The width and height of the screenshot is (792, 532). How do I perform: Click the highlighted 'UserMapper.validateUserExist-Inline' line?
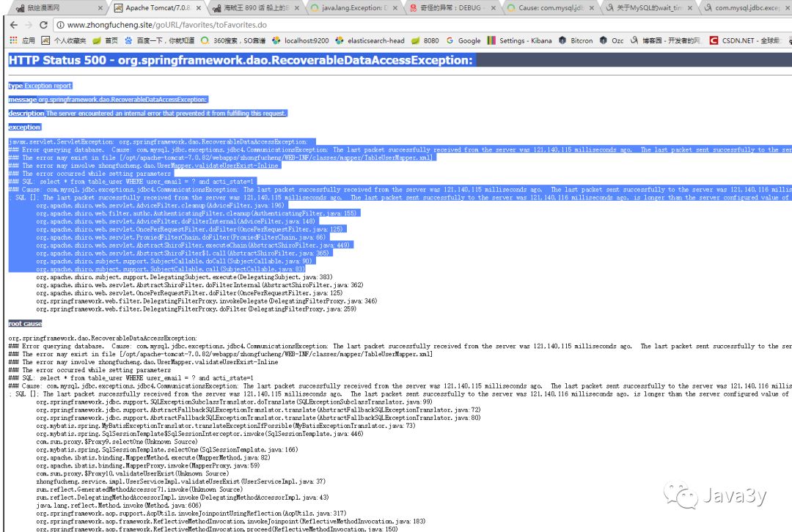click(x=145, y=166)
